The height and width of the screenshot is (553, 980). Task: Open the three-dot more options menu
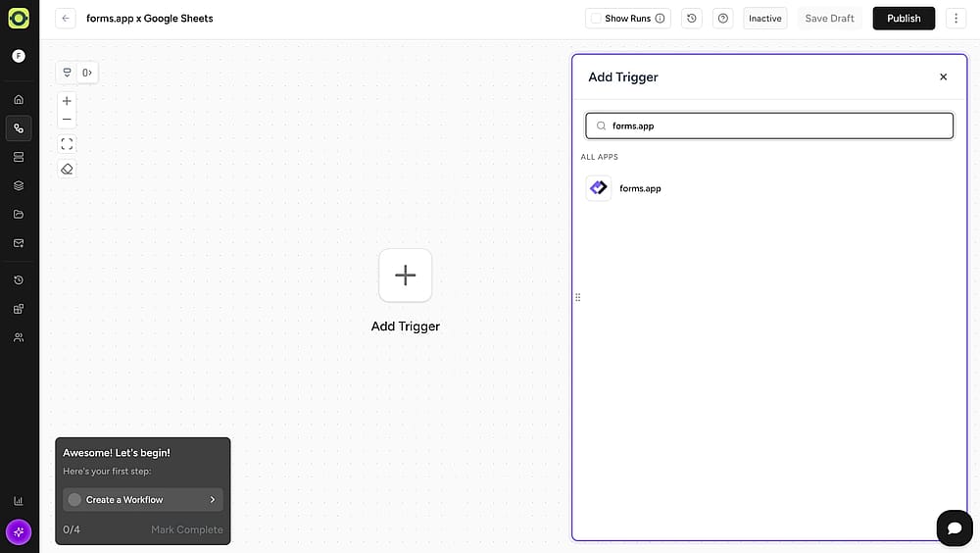[x=955, y=19]
